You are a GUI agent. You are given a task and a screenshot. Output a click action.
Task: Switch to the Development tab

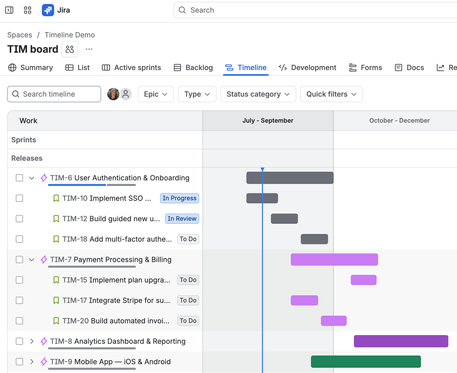pyautogui.click(x=307, y=68)
